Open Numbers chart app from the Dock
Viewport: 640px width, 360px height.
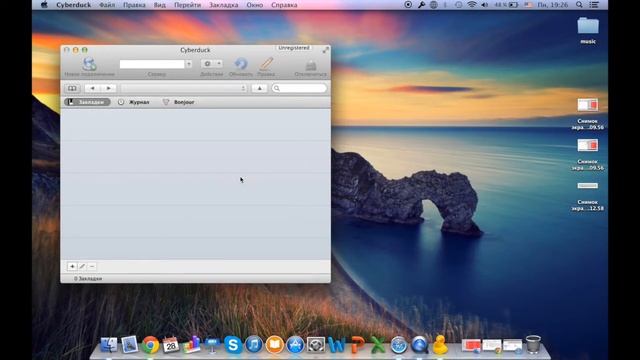pos(191,345)
